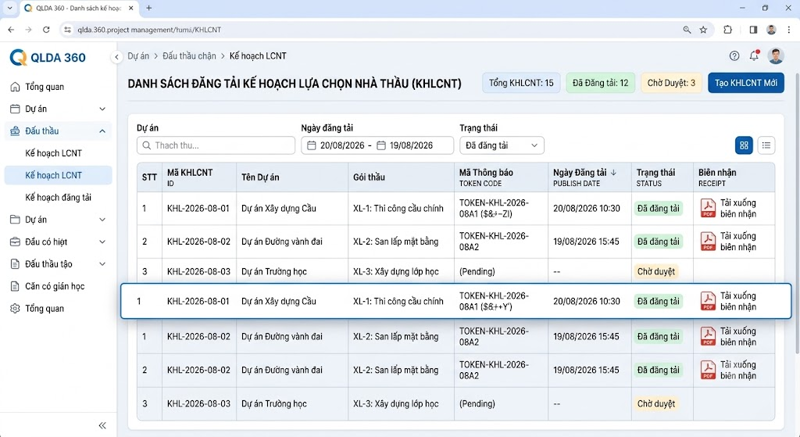Click Cấn có gián học document icon
The width and height of the screenshot is (800, 437).
click(x=15, y=286)
